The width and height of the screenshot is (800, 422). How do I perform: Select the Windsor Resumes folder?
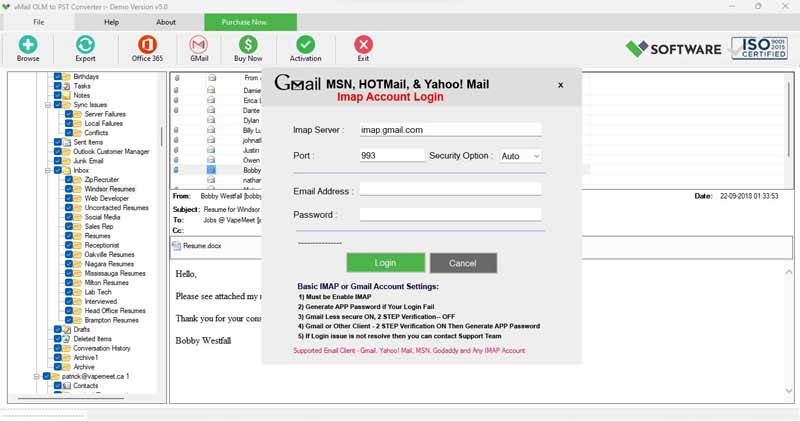coord(110,189)
